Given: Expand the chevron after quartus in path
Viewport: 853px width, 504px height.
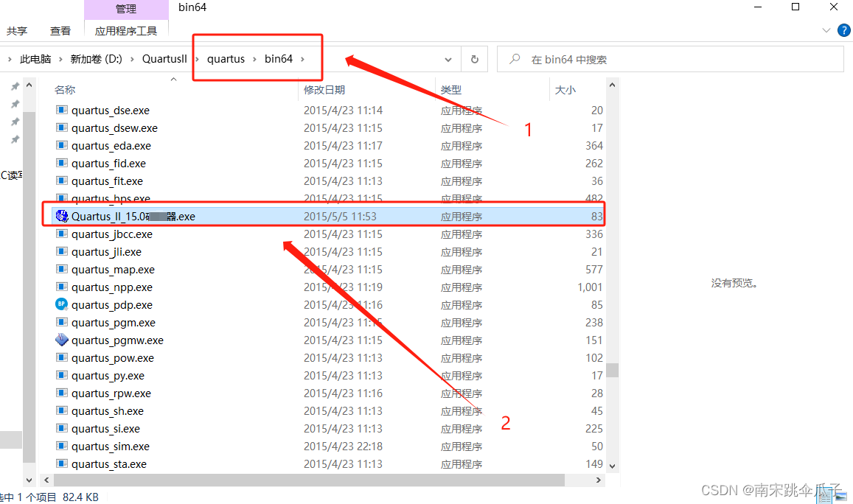Looking at the screenshot, I should pos(254,59).
